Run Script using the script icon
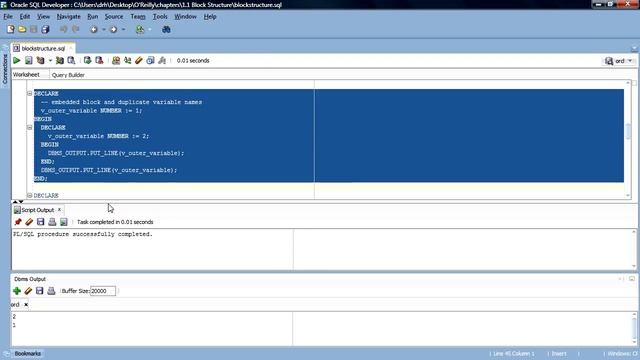This screenshot has width=640, height=360. [29, 60]
